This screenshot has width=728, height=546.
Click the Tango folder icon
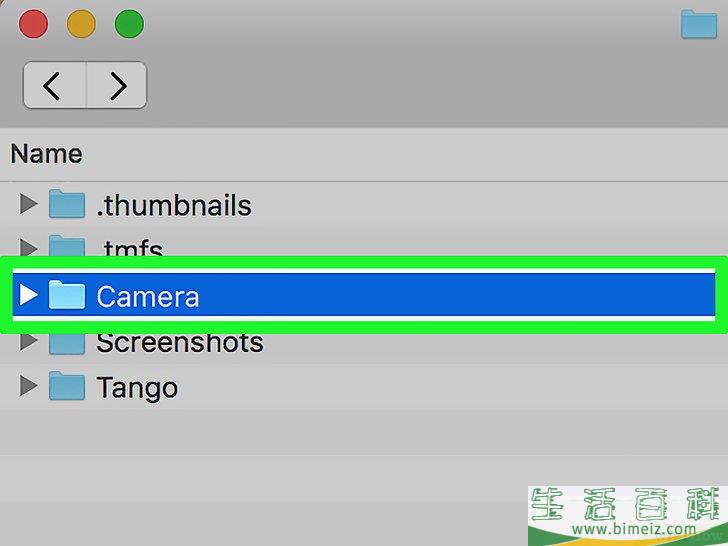pyautogui.click(x=67, y=386)
